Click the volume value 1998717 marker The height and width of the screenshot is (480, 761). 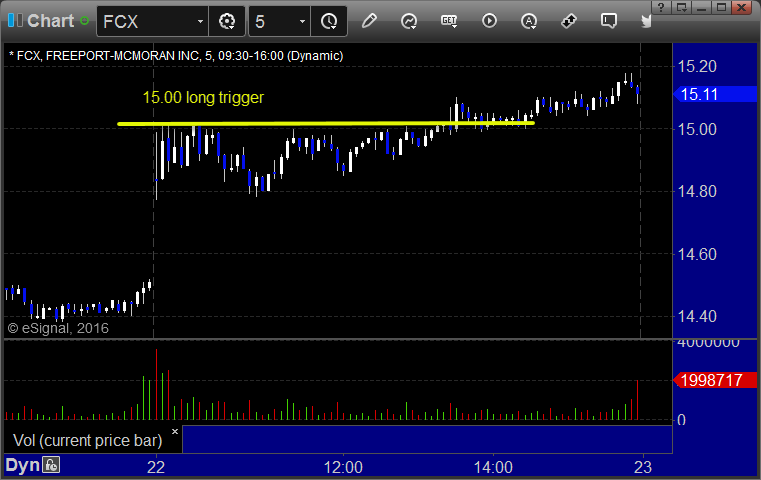[x=715, y=380]
